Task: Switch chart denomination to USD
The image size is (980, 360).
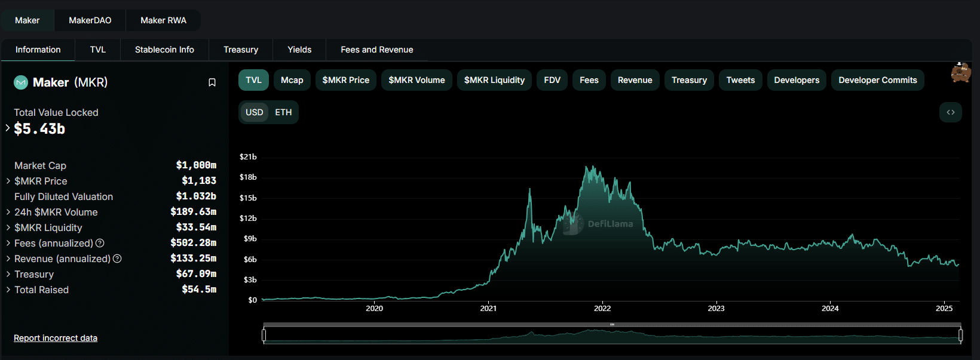Action: coord(255,112)
